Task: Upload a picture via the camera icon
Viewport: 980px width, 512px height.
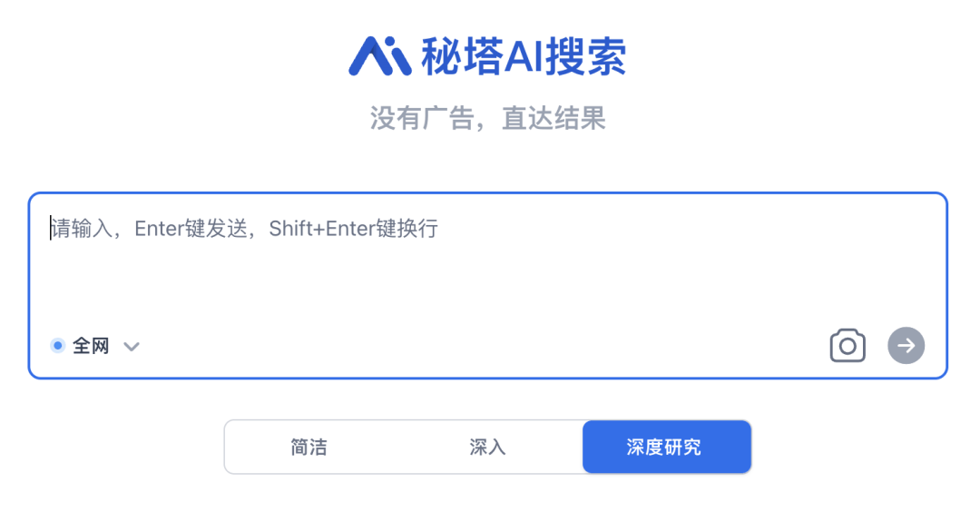Action: [x=848, y=345]
